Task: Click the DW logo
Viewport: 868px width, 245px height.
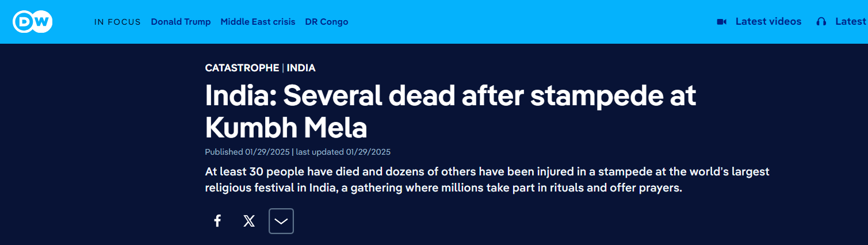Action: 33,22
